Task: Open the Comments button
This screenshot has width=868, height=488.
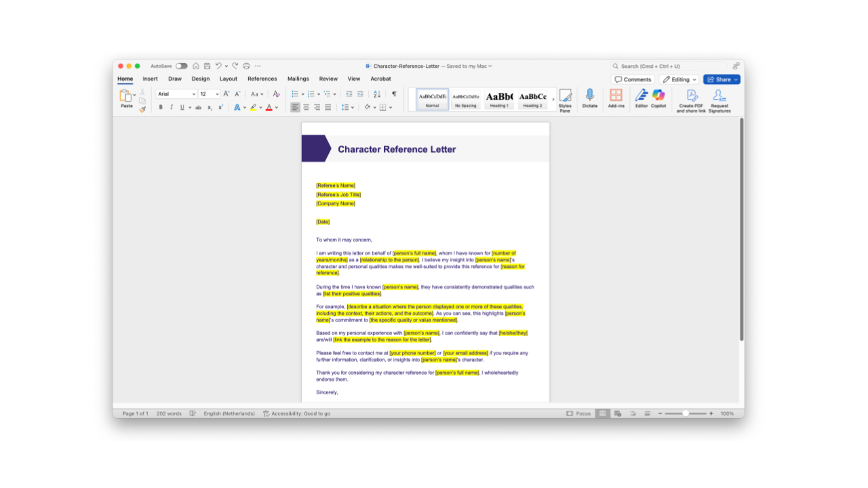Action: [633, 79]
